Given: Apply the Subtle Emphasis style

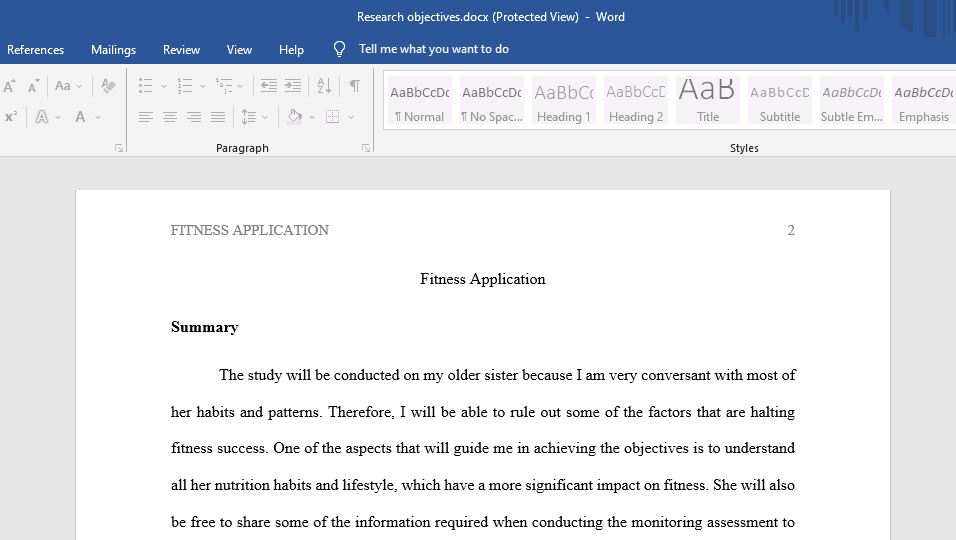Looking at the screenshot, I should [852, 101].
